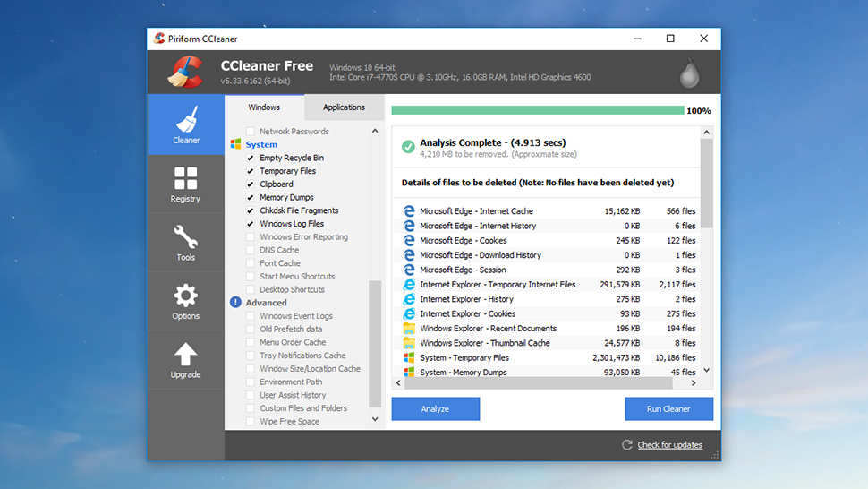
Task: Open the Check for updates link
Action: click(670, 445)
